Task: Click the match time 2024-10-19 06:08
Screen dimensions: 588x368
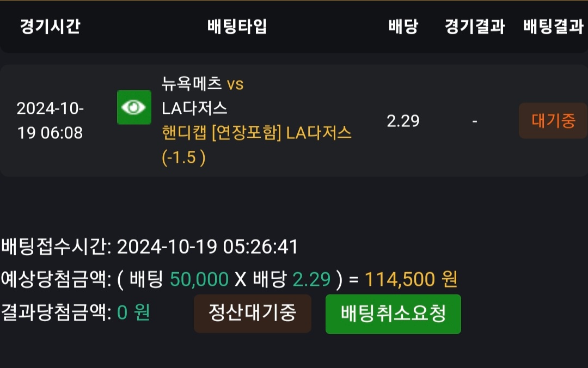Action: [50, 120]
